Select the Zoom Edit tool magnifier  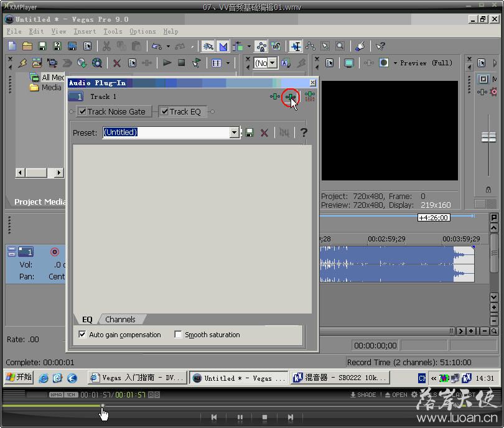click(x=340, y=46)
